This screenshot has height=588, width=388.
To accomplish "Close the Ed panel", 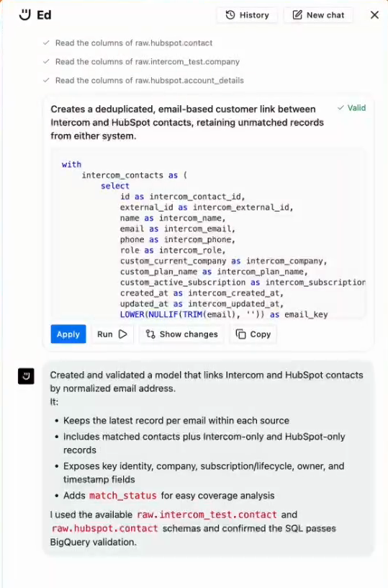I will point(374,15).
